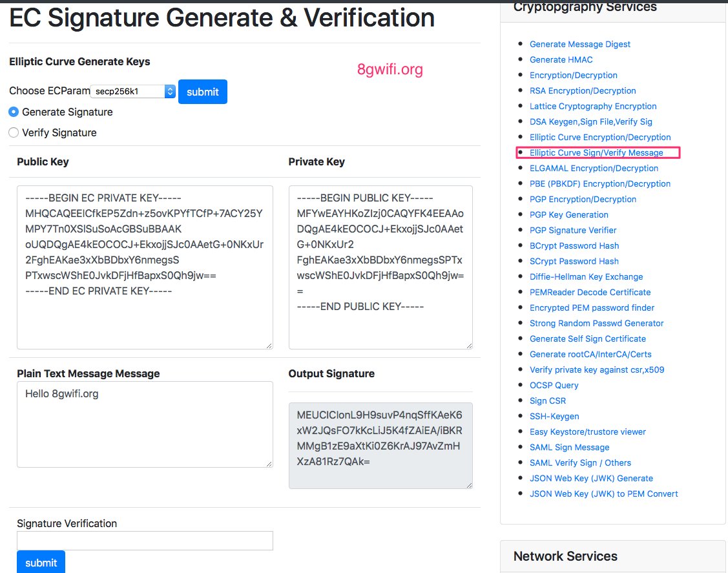Open DSA Keygen,Sign File,Verify Sig
Viewport: 728px width, 573px height.
point(591,121)
